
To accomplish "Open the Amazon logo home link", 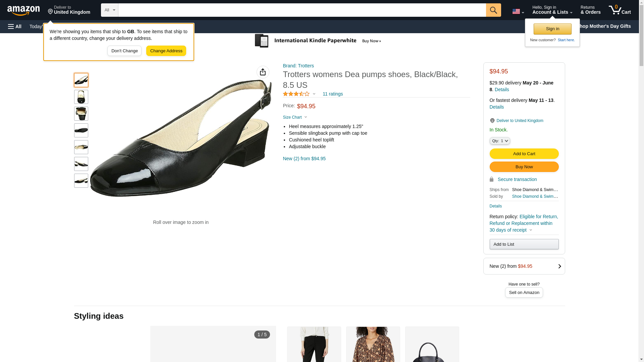I will [x=23, y=11].
